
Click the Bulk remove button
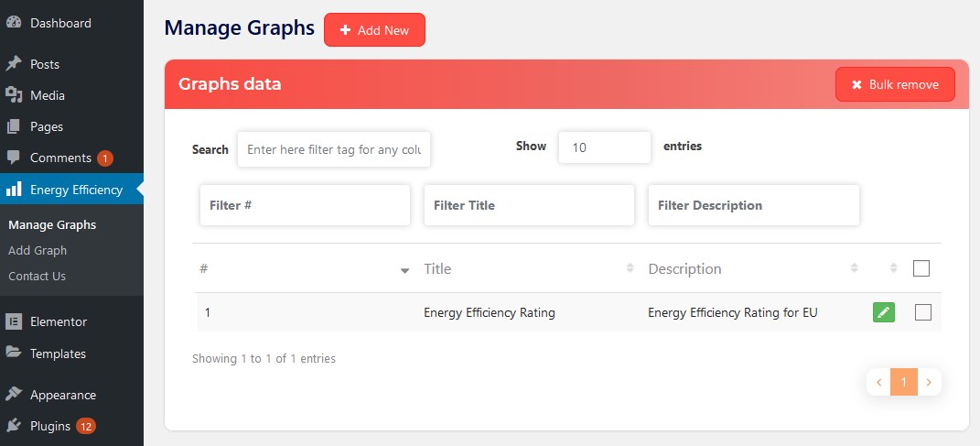tap(895, 84)
